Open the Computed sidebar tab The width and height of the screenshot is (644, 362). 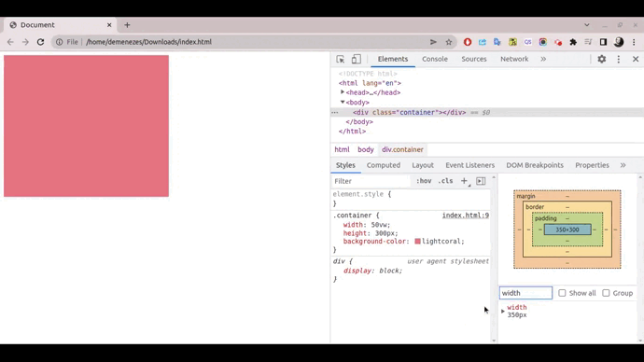click(384, 165)
